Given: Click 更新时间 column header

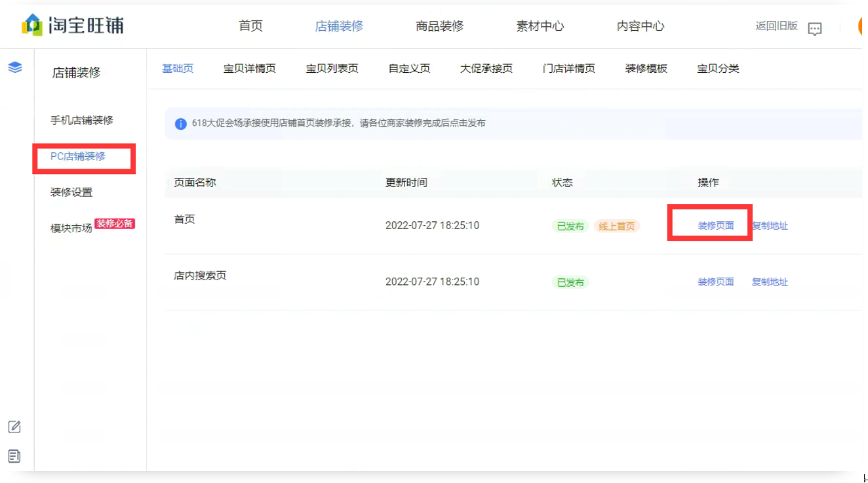Looking at the screenshot, I should point(406,182).
